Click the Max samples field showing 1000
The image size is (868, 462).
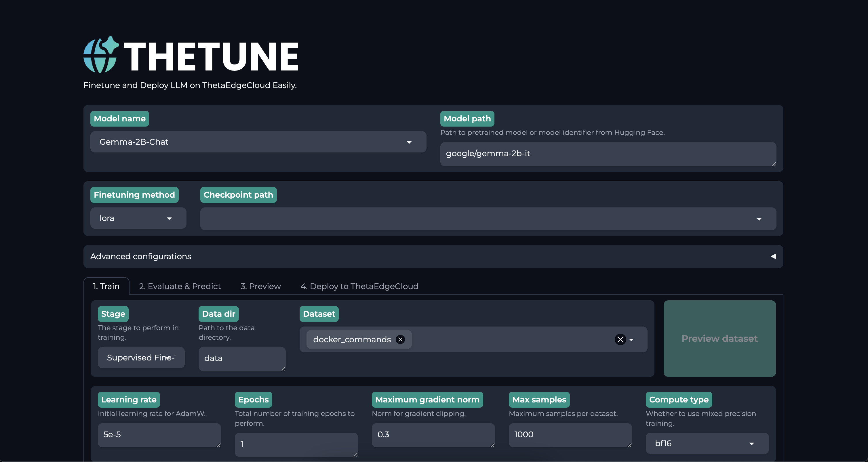coord(570,435)
